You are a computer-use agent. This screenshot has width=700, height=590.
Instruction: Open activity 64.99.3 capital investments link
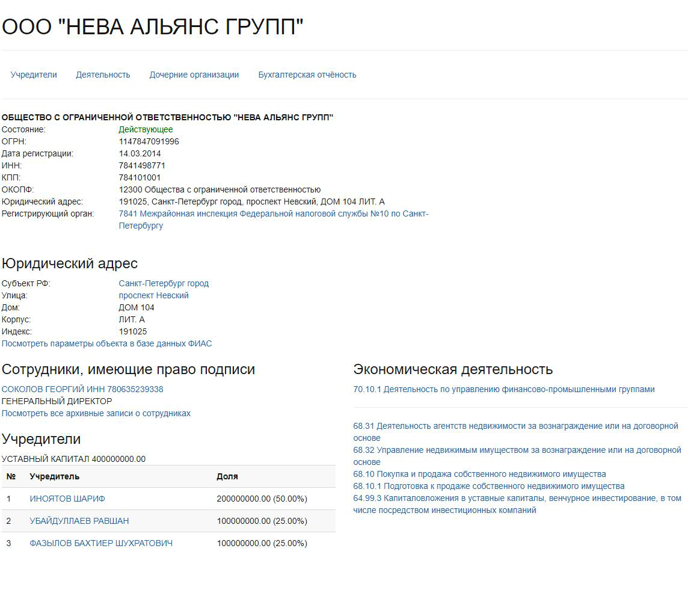[x=517, y=498]
